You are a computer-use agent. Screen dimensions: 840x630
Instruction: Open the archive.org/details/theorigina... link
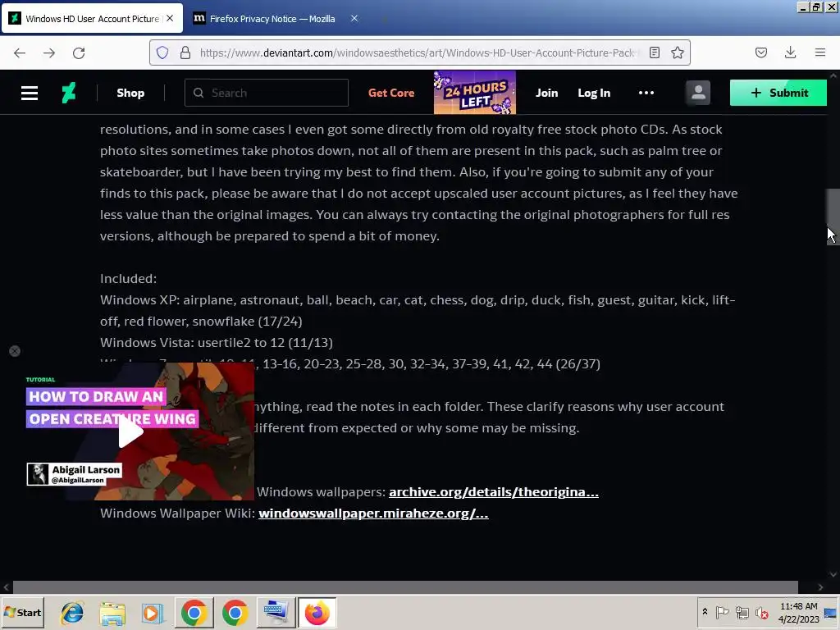coord(493,492)
